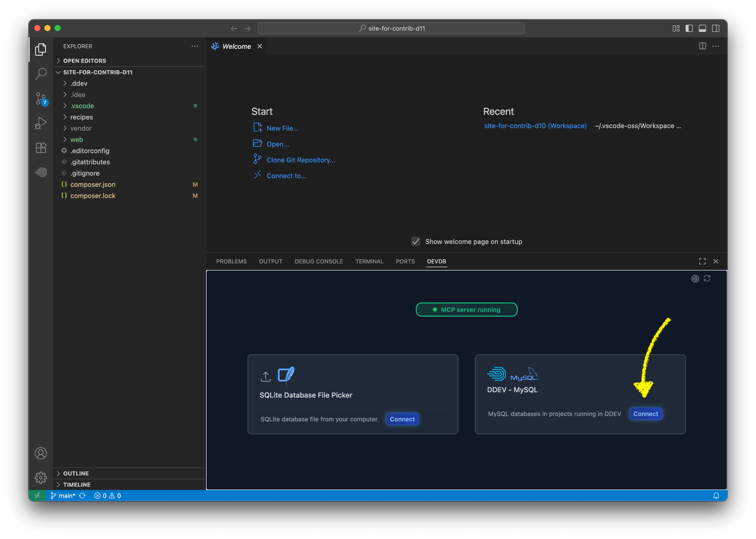756x539 pixels.
Task: Refresh the DevDb panel
Action: [x=707, y=278]
